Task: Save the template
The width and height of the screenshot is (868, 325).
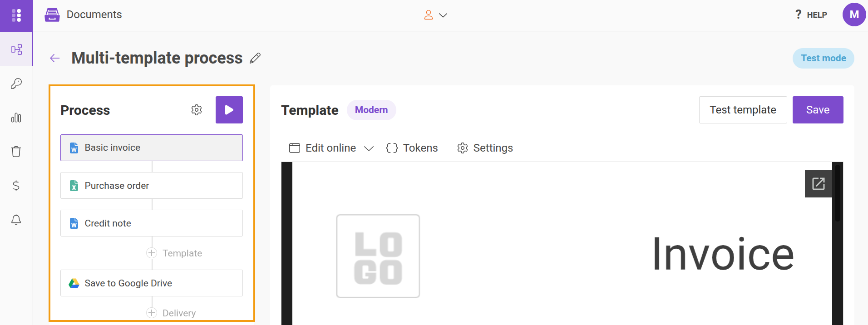Action: point(818,110)
